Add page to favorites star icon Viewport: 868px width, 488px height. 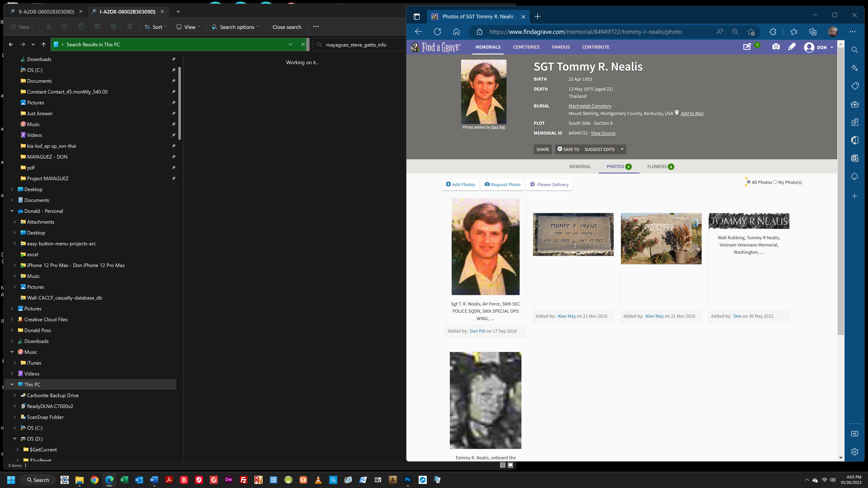(x=751, y=32)
